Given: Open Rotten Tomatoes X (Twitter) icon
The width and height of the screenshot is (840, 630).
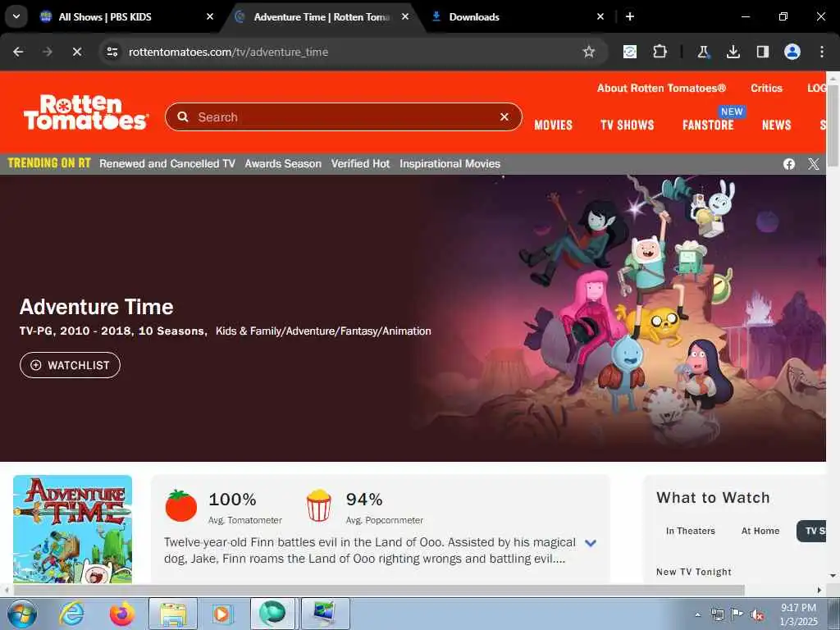Looking at the screenshot, I should coord(814,164).
